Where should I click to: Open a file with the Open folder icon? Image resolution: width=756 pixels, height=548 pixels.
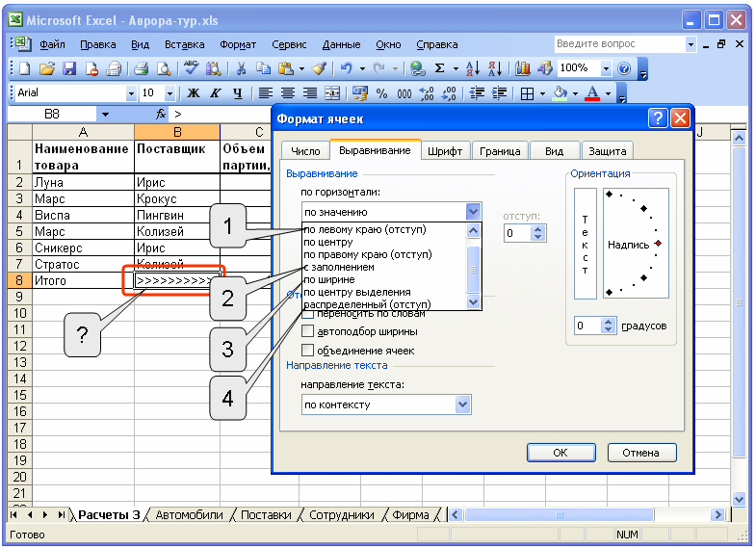(47, 69)
